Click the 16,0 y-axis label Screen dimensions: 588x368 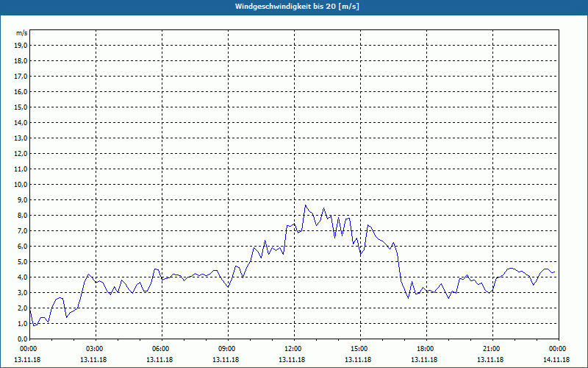point(21,91)
